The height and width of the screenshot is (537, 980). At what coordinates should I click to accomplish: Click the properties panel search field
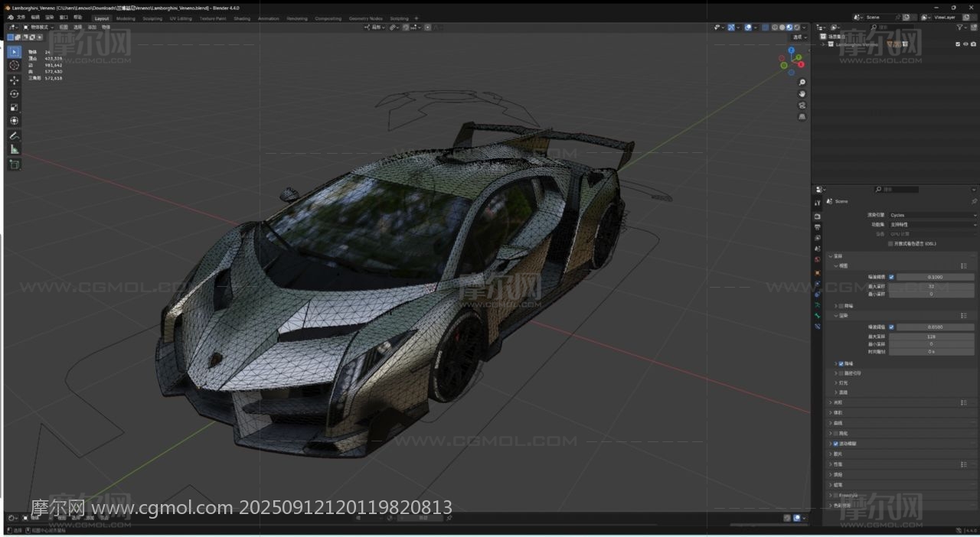point(897,189)
